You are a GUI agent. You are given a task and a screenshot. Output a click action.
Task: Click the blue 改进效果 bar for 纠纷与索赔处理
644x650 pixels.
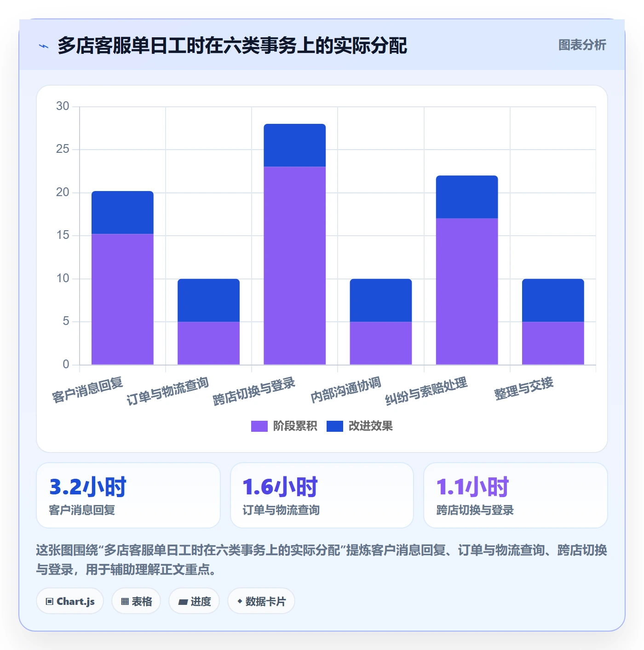point(467,197)
